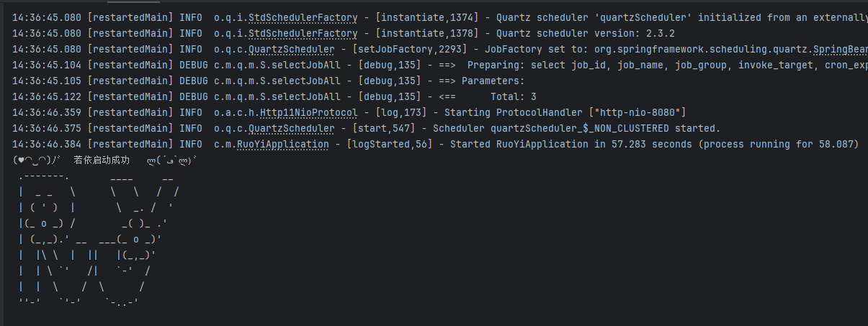The image size is (868, 326).
Task: Click the 14:36:46.359 timestamp on the Http11NioProtocol line
Action: point(47,112)
